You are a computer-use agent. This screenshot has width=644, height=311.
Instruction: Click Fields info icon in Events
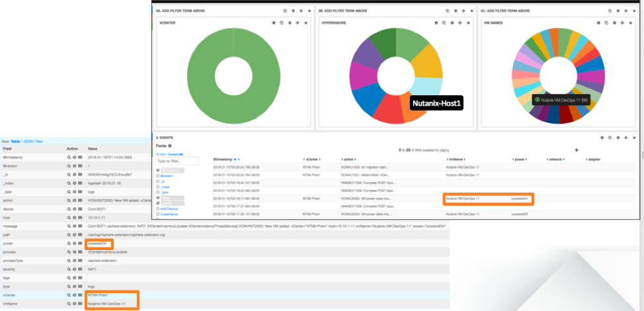pos(170,146)
